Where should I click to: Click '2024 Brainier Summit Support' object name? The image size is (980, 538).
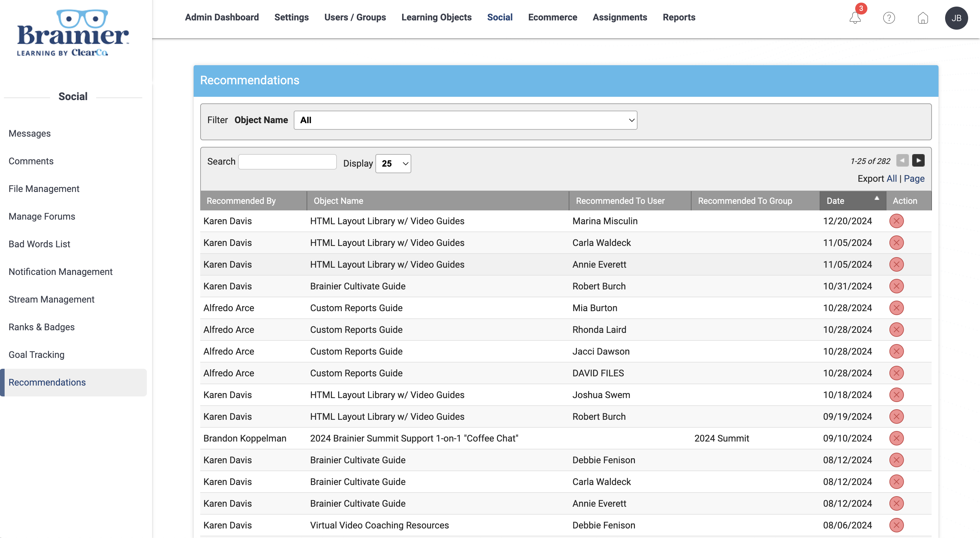click(414, 438)
